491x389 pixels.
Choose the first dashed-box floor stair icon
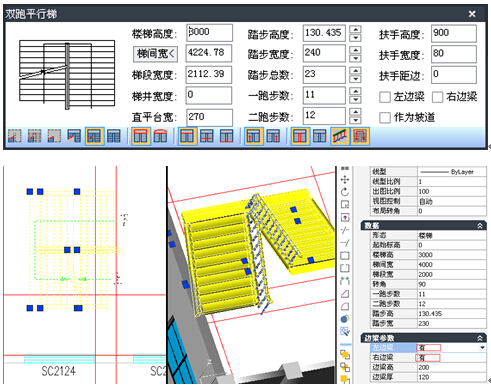click(x=15, y=136)
